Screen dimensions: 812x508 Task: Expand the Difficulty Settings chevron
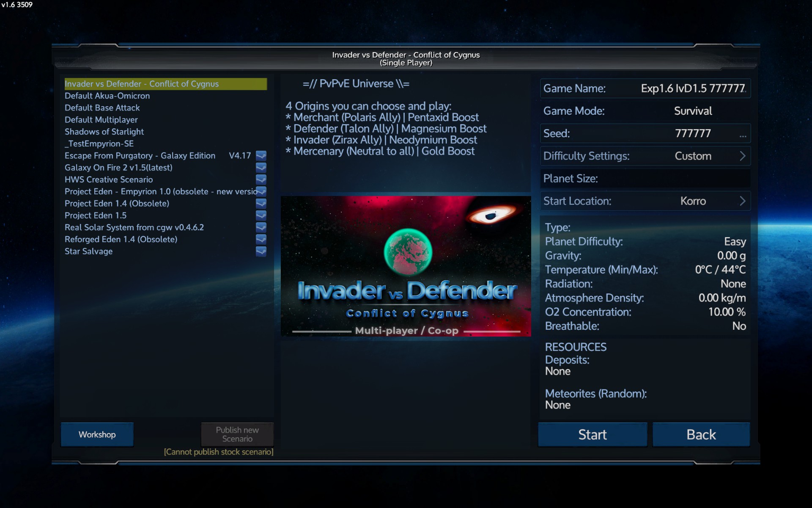(x=742, y=156)
